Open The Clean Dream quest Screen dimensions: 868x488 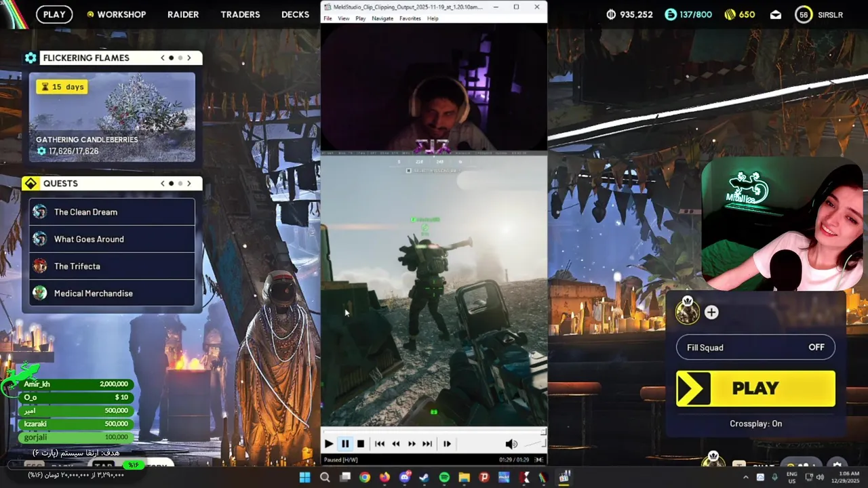(x=112, y=212)
